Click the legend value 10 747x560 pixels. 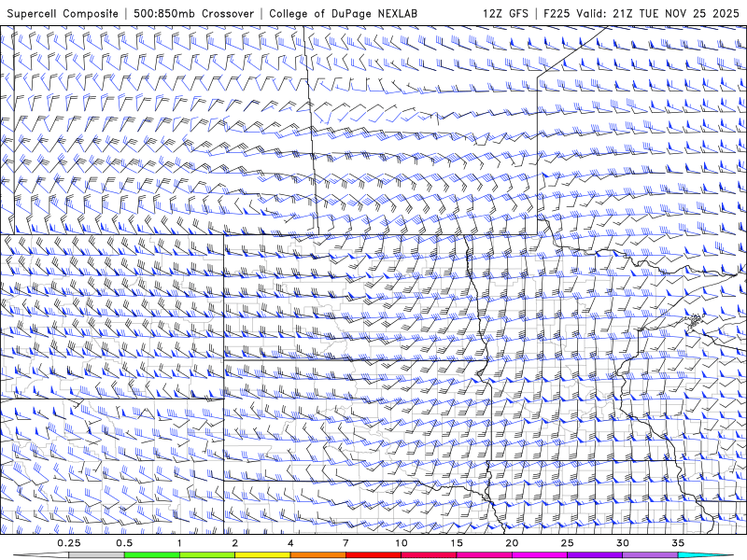pos(402,543)
